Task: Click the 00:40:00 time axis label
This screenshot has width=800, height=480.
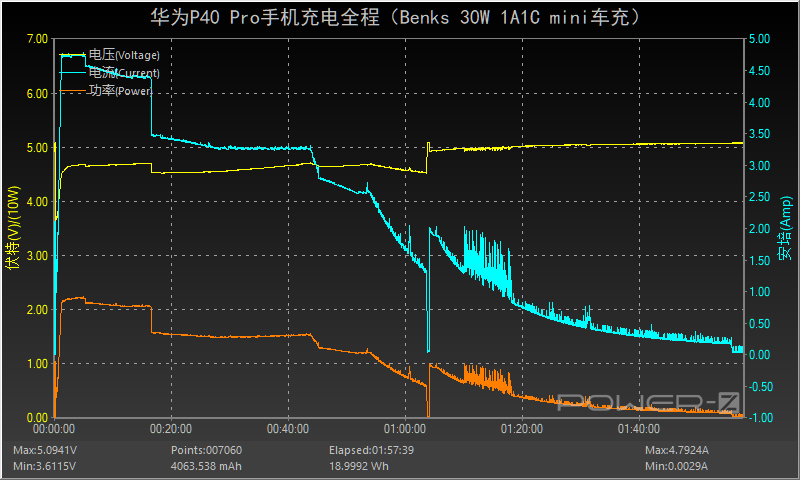Action: click(288, 429)
